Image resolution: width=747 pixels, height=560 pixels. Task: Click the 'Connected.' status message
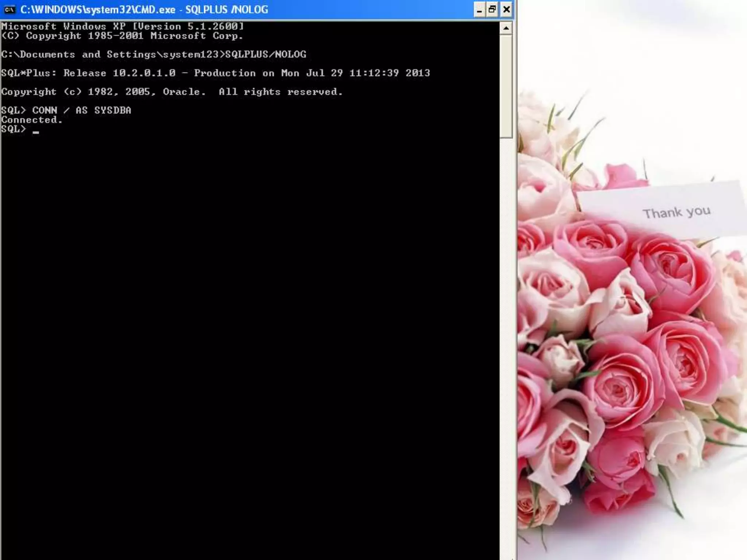tap(32, 120)
